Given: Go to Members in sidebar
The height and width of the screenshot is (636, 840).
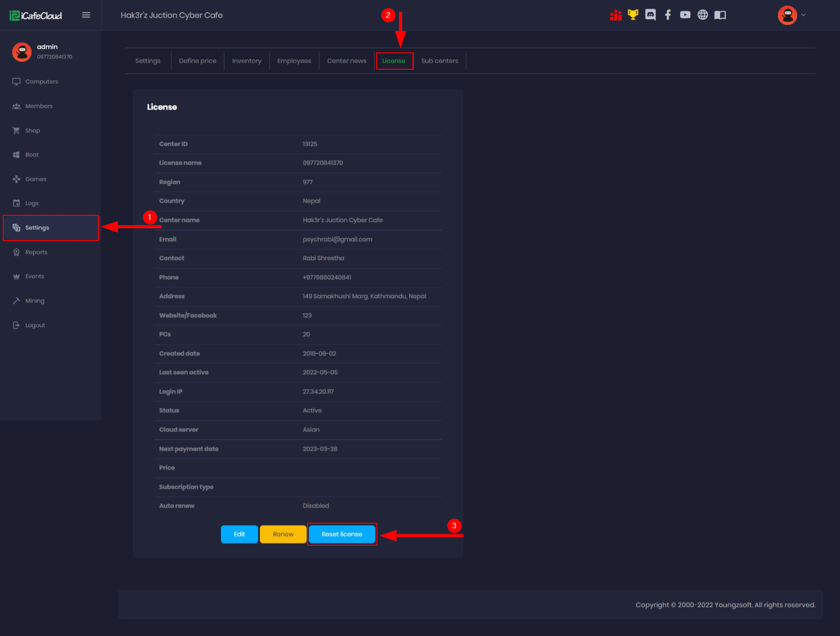Looking at the screenshot, I should [39, 106].
